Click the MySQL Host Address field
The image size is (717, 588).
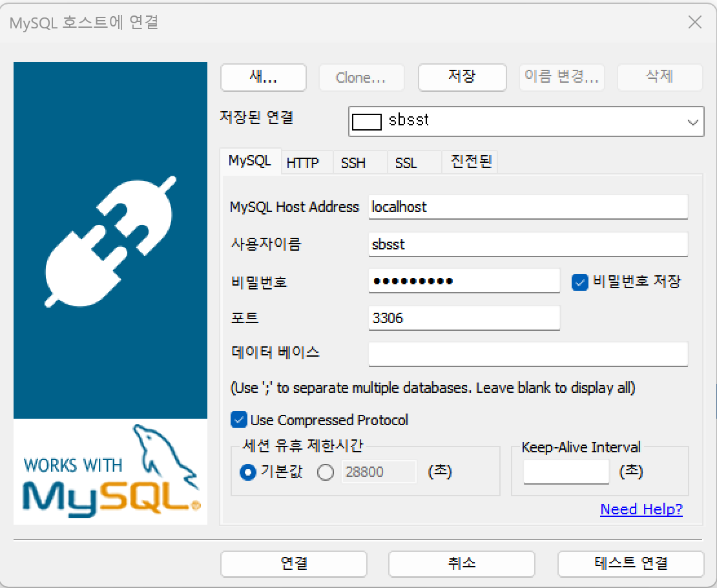(528, 207)
